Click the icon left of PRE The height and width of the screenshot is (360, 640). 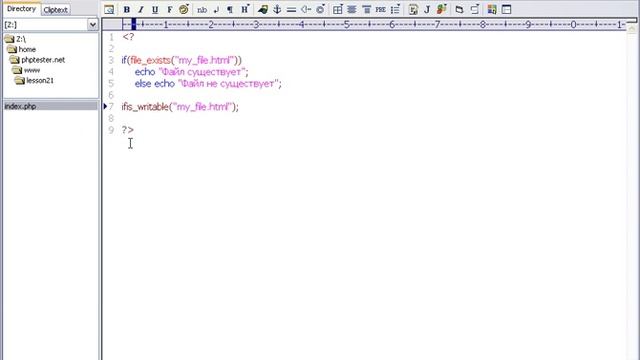tap(367, 9)
